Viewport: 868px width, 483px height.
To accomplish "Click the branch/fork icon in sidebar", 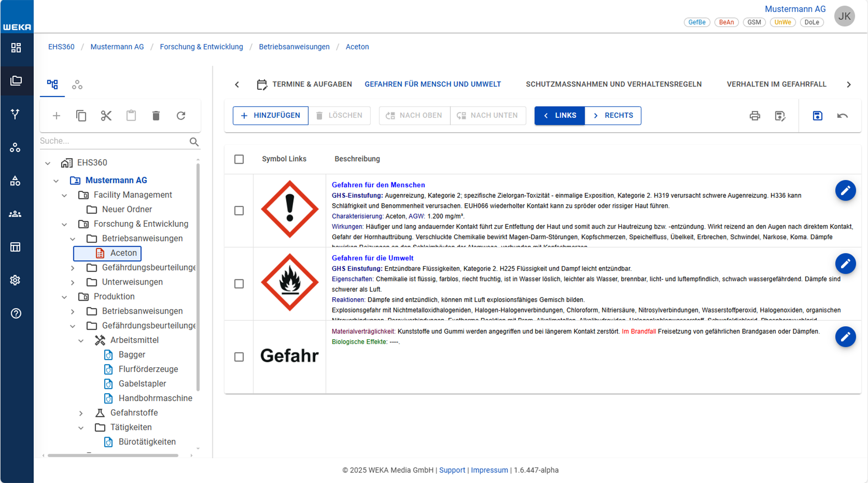I will coord(16,114).
